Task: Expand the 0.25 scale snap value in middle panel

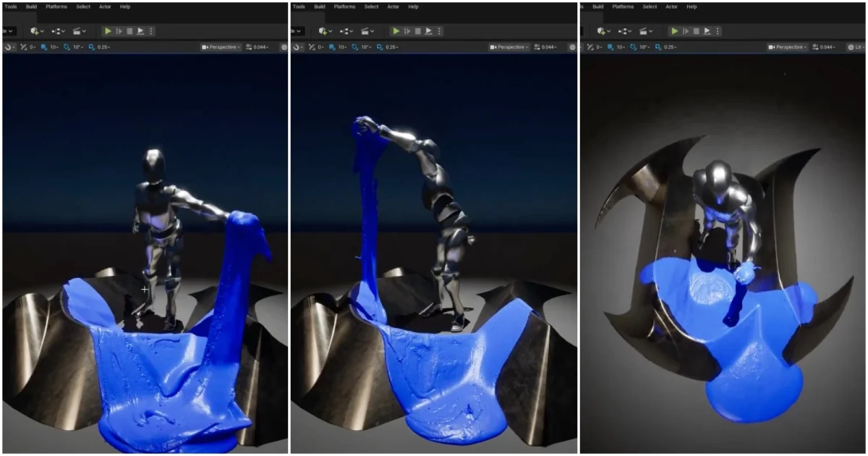Action: click(x=391, y=47)
